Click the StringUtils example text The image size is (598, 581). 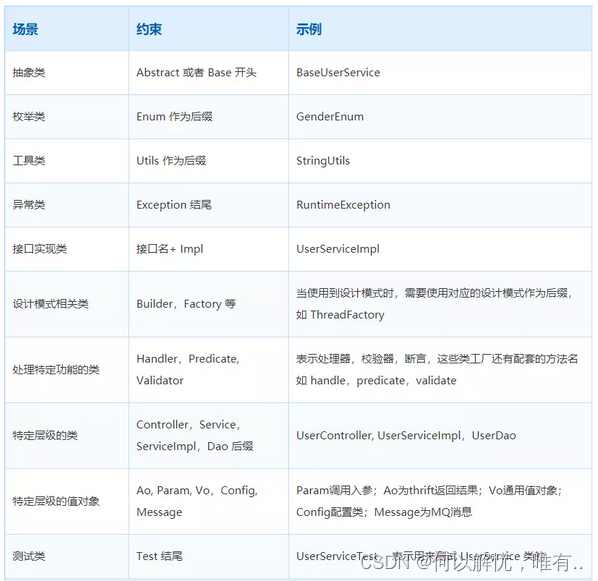(323, 161)
